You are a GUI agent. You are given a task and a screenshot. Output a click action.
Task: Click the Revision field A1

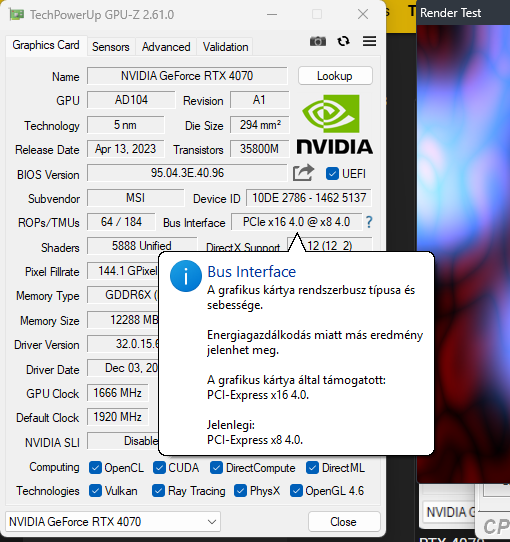[x=259, y=100]
